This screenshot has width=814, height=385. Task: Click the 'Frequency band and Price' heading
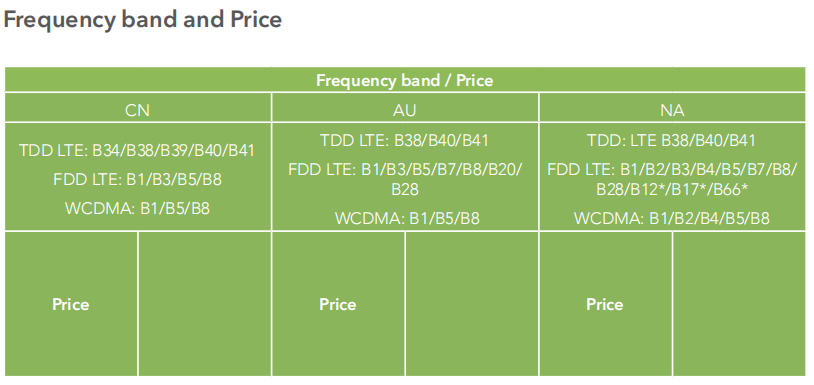click(x=143, y=20)
